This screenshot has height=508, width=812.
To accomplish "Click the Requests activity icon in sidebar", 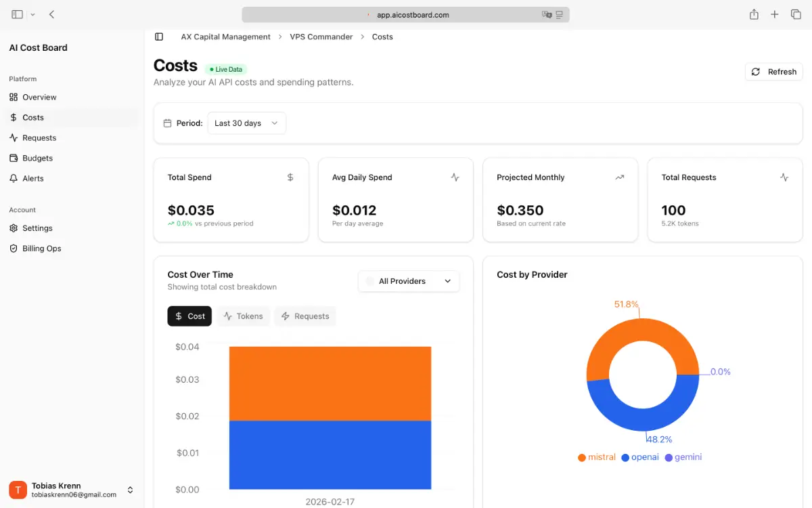I will (14, 137).
